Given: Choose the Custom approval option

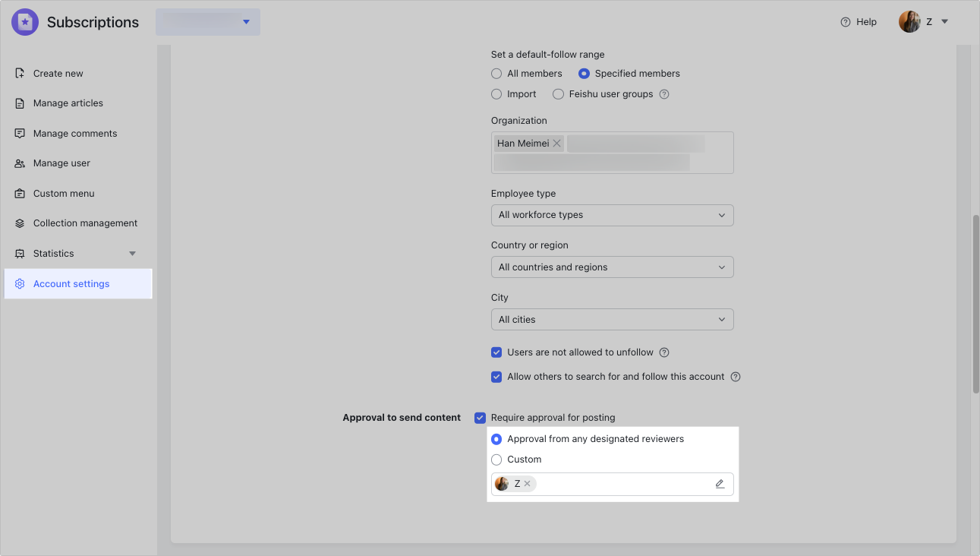Looking at the screenshot, I should tap(496, 459).
